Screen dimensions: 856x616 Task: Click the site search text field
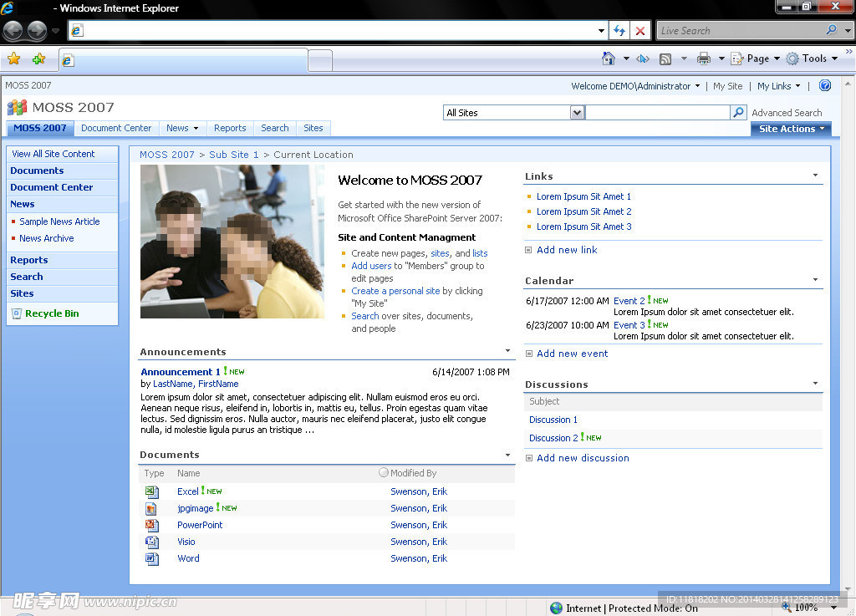pyautogui.click(x=657, y=112)
